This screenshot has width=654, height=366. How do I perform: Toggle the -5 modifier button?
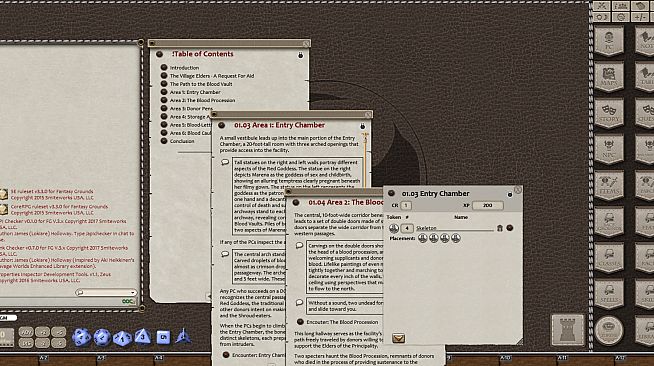pos(58,343)
